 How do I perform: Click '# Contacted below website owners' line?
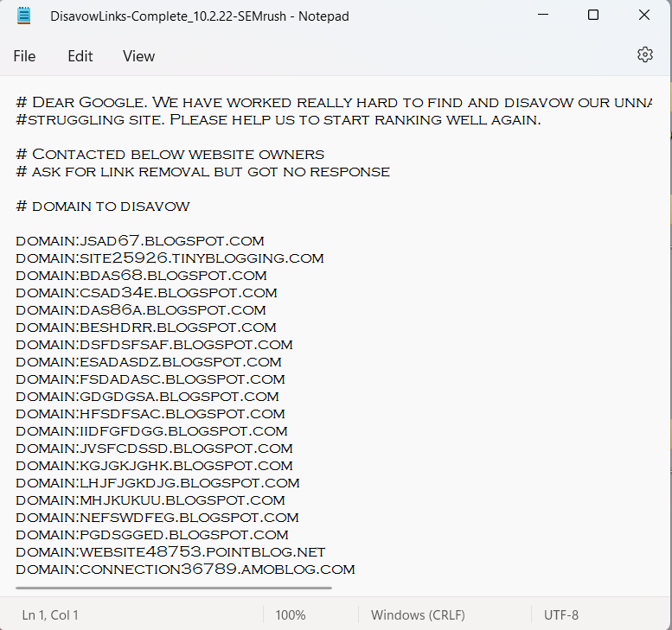click(170, 154)
